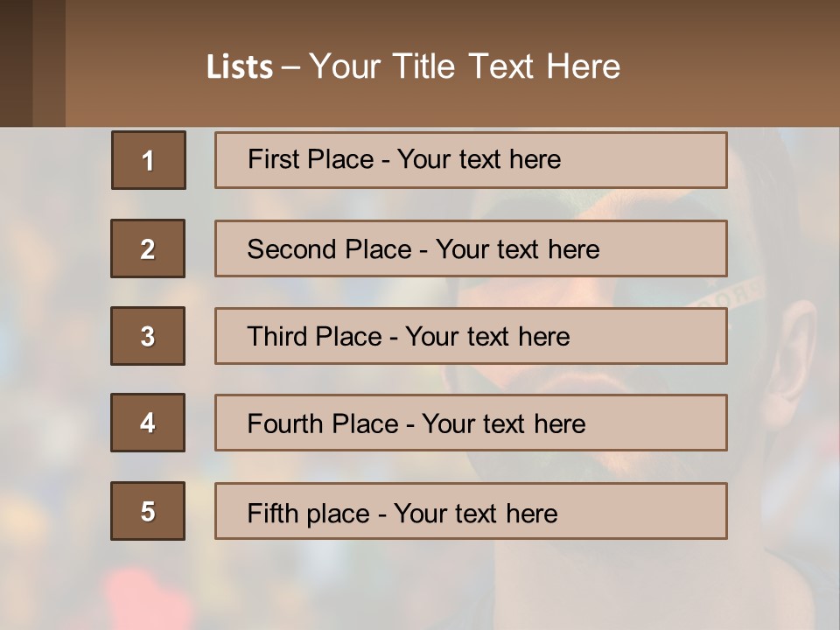Select the number 4 square
This screenshot has width=840, height=630.
(148, 423)
